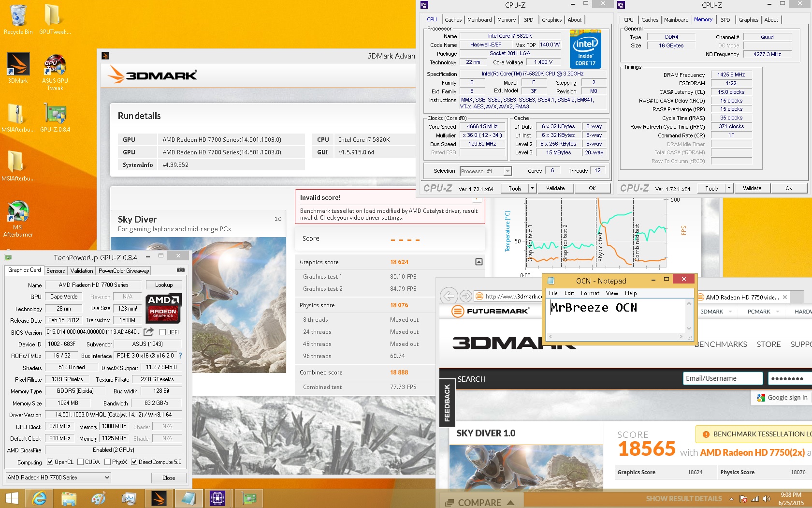Toggle the CUDA checkbox
812x508 pixels.
pos(80,462)
